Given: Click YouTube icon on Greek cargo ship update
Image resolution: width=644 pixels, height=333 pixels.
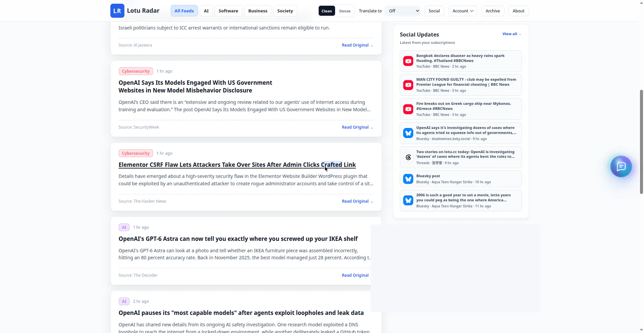Looking at the screenshot, I should pyautogui.click(x=408, y=109).
